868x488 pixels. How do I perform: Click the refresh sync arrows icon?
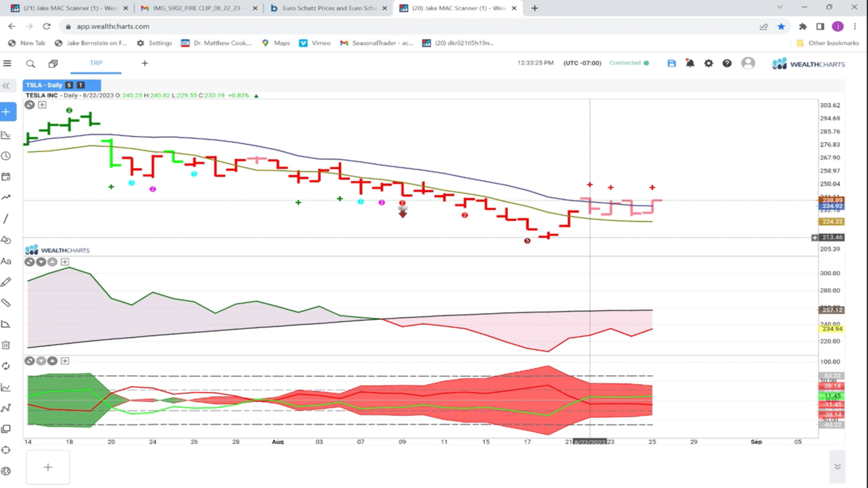point(6,366)
